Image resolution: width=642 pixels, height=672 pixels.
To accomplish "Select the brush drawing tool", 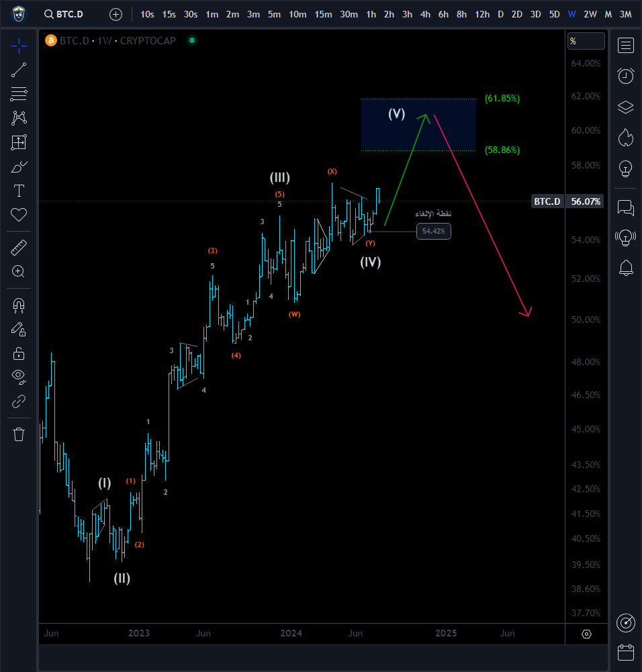I will (x=19, y=166).
